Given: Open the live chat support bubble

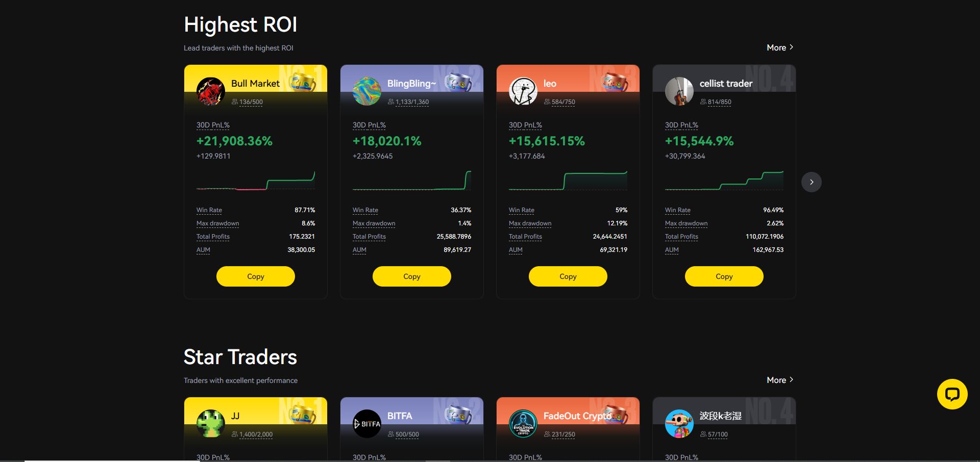Looking at the screenshot, I should (952, 394).
